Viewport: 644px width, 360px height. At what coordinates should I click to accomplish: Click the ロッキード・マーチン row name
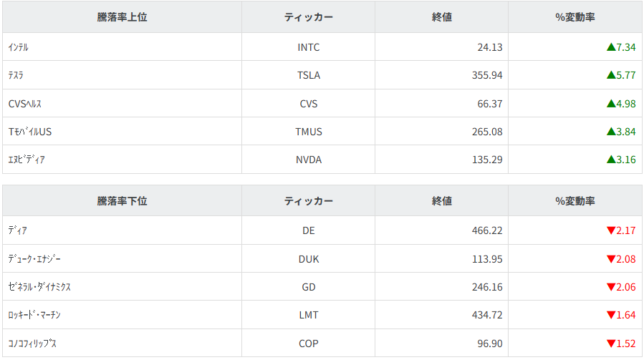click(39, 315)
